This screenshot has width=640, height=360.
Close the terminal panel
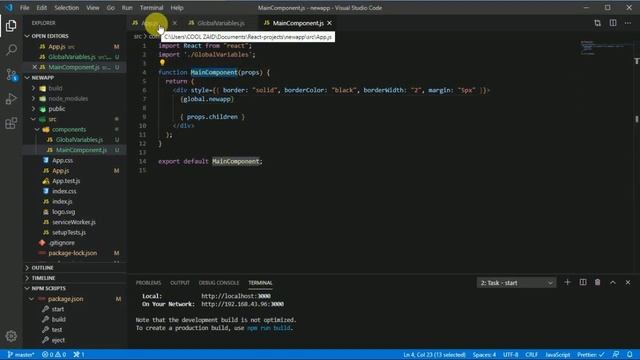point(628,282)
